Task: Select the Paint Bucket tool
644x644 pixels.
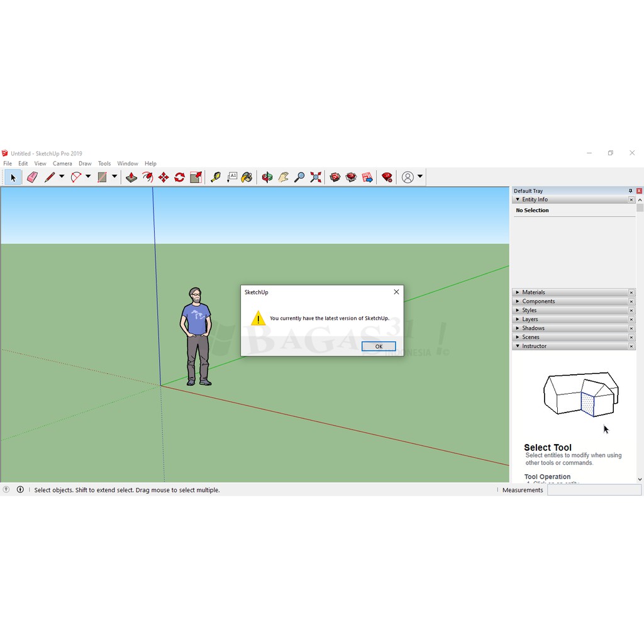Action: point(247,177)
